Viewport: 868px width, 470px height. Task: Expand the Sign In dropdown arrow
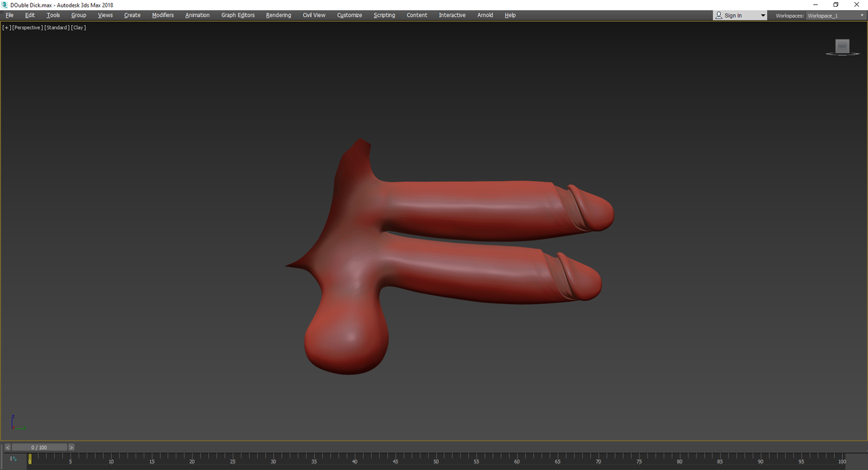[763, 16]
